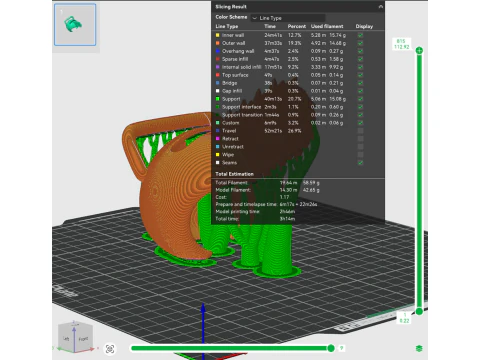480x360 pixels.
Task: Click the Seams white swatch
Action: click(x=218, y=163)
